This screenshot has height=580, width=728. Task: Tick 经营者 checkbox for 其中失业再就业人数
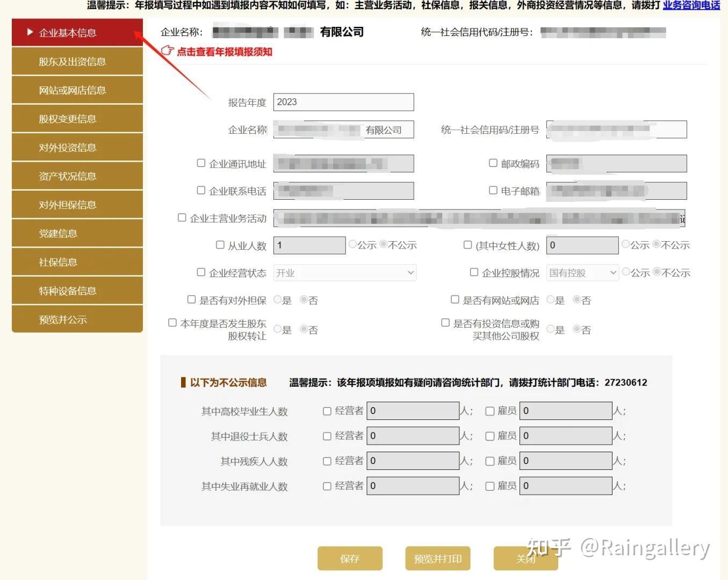tap(327, 486)
